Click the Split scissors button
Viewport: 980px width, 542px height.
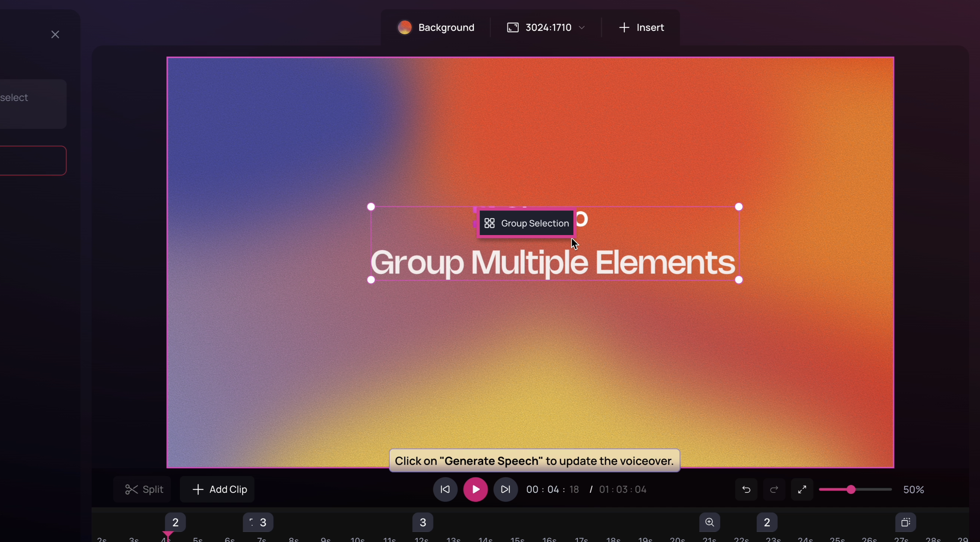pyautogui.click(x=143, y=489)
